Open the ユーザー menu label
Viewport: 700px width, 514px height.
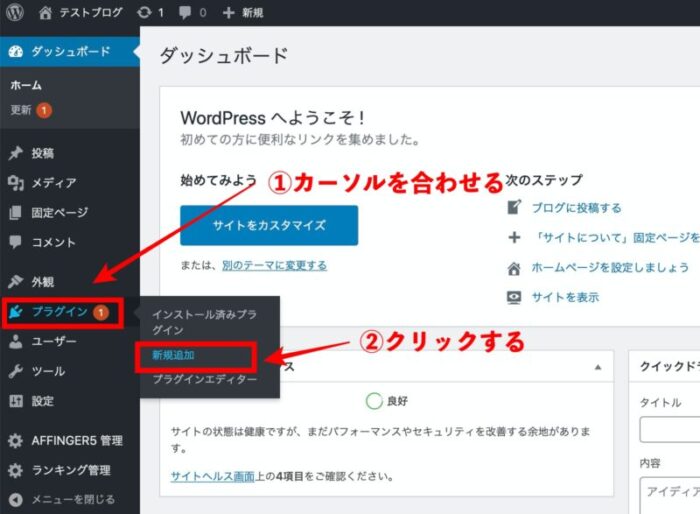(54, 342)
